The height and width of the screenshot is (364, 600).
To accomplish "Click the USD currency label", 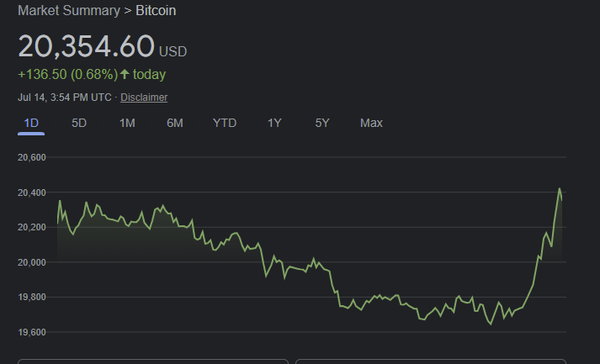I will pos(173,51).
